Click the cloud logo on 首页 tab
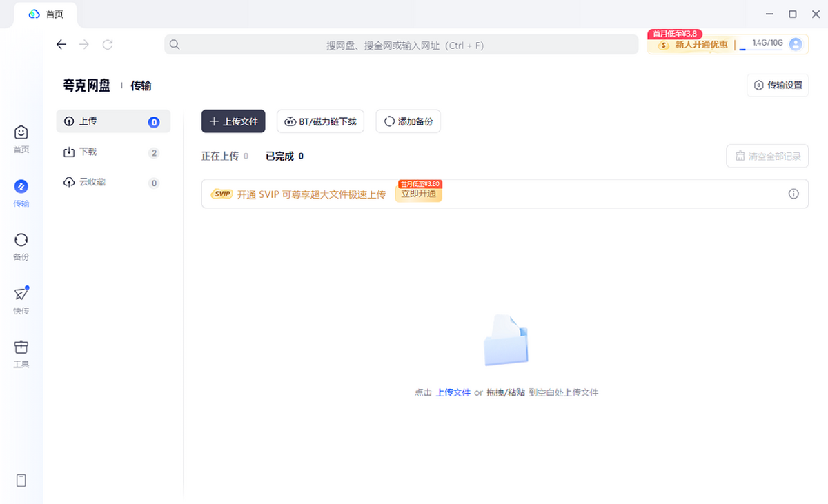 coord(34,14)
